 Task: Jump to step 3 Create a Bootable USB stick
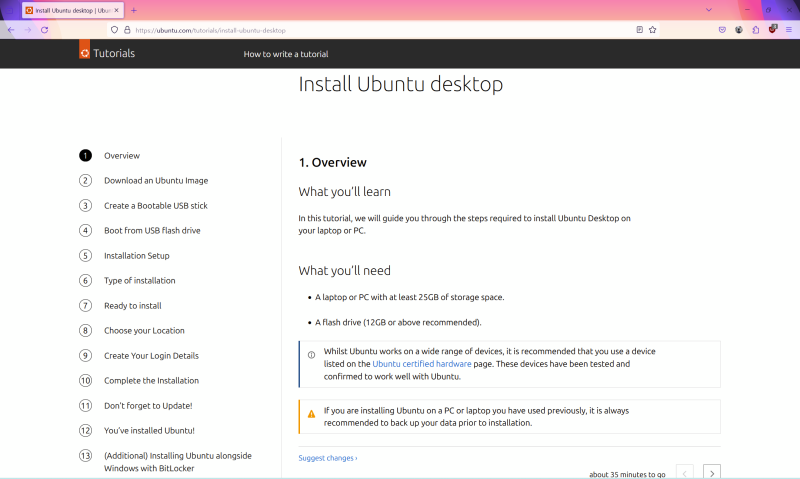(x=156, y=206)
